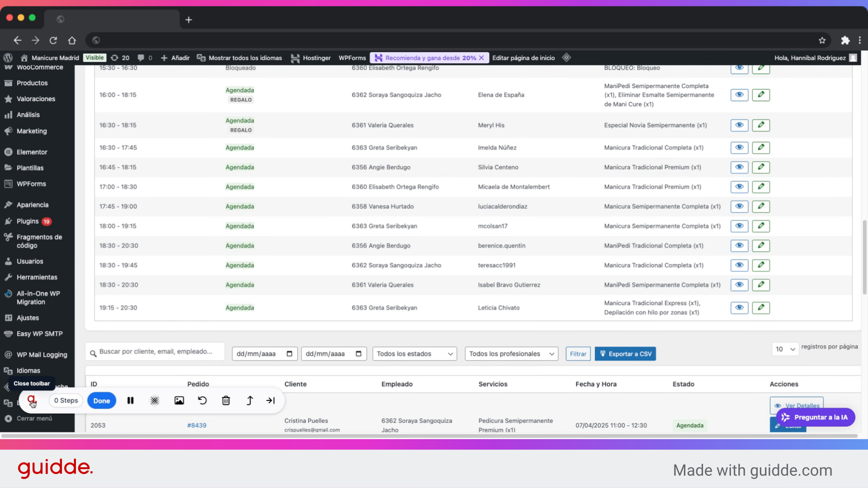Click the guidde pause recording icon
This screenshot has height=488, width=868.
(x=130, y=400)
